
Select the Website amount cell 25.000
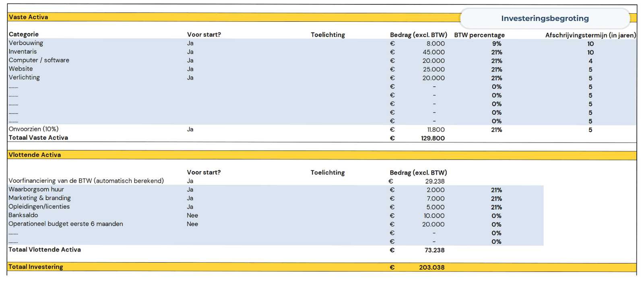[433, 70]
